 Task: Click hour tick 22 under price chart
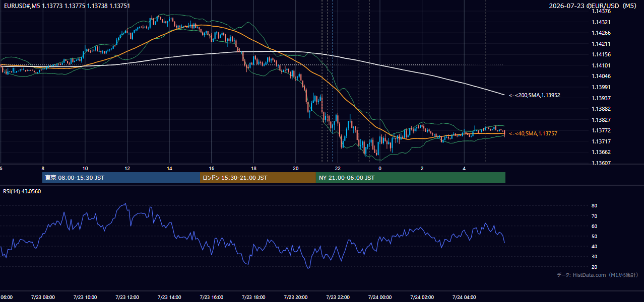pyautogui.click(x=338, y=169)
